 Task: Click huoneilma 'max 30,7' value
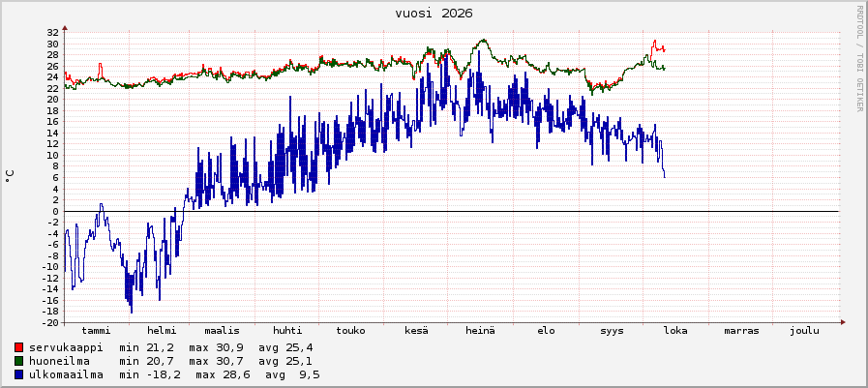(217, 362)
